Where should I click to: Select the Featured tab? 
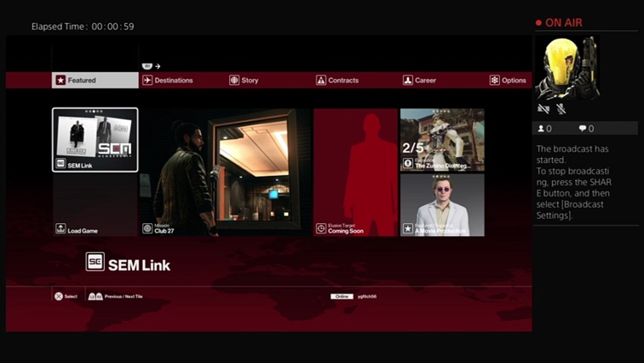[x=95, y=80]
